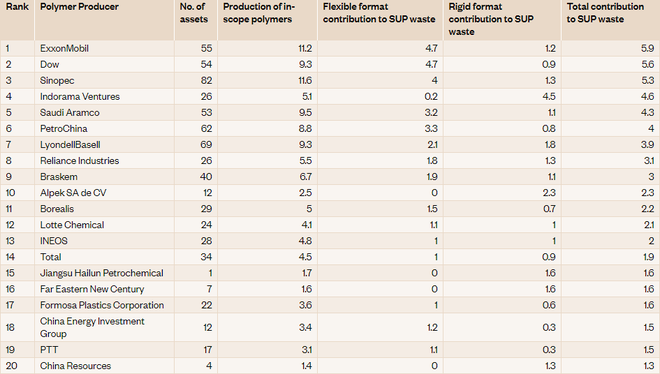This screenshot has width=660, height=374.
Task: Click Jiangsu Hailun Petrochemical cell
Action: coord(101,273)
